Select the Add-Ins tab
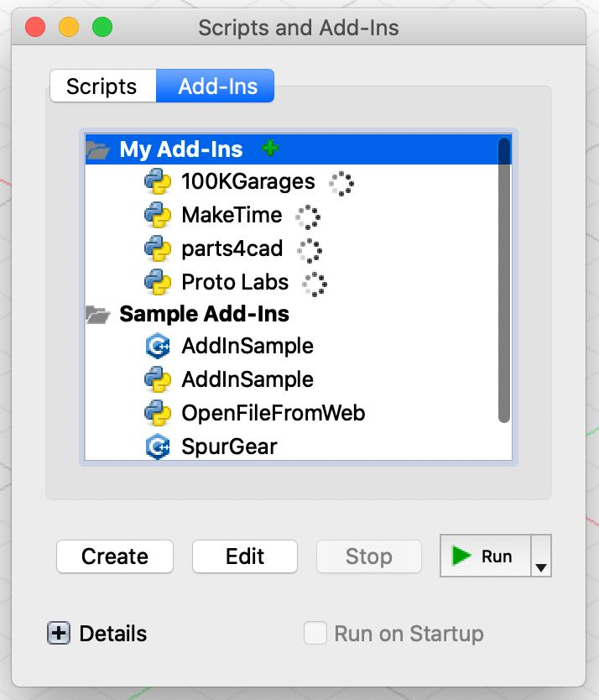The image size is (599, 700). 215,86
